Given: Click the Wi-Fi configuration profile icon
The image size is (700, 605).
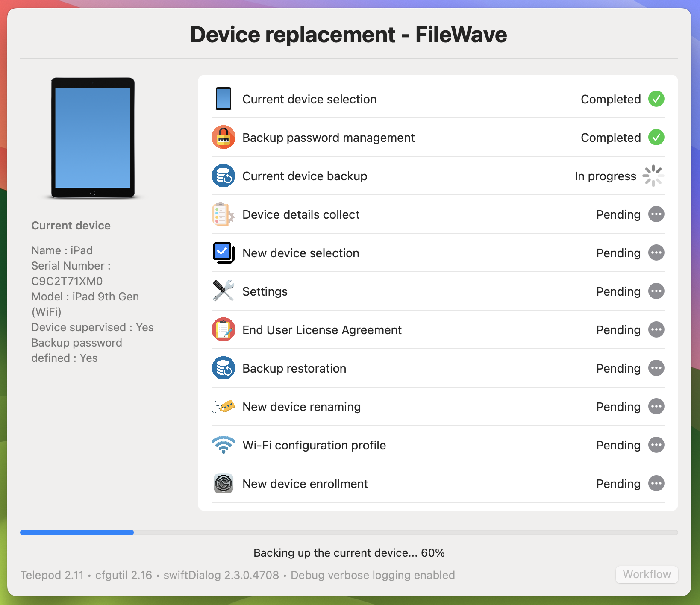Looking at the screenshot, I should point(224,445).
